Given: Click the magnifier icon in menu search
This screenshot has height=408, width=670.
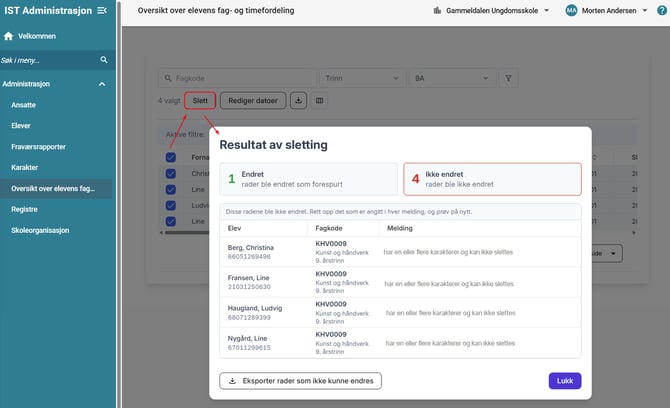Looking at the screenshot, I should [x=104, y=60].
